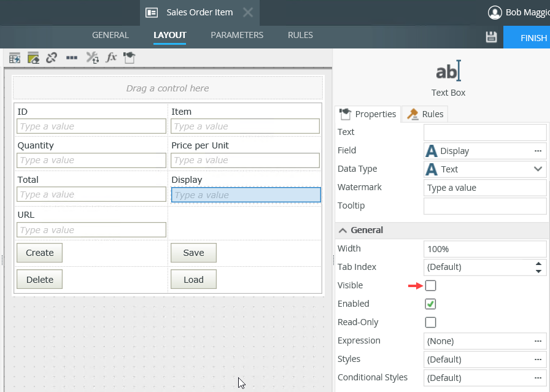Click the save disk icon

491,37
